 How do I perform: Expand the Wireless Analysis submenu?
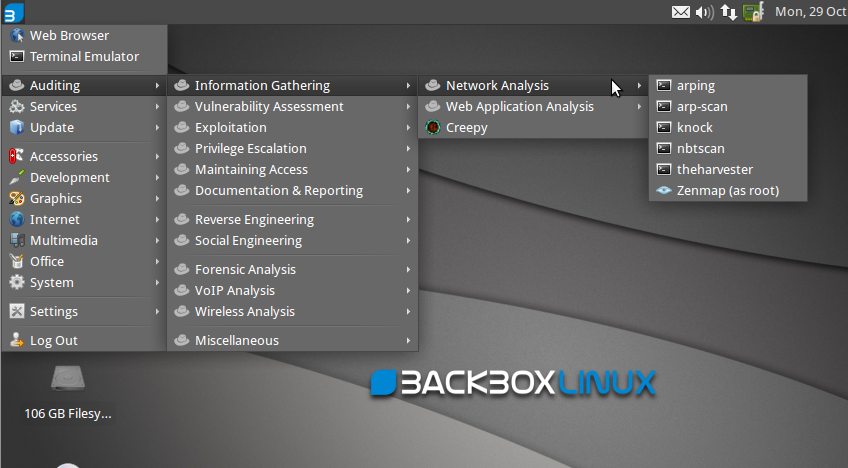pyautogui.click(x=244, y=312)
